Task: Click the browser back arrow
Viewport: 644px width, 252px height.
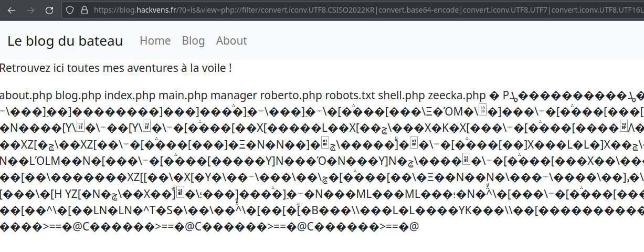Action: [13, 10]
